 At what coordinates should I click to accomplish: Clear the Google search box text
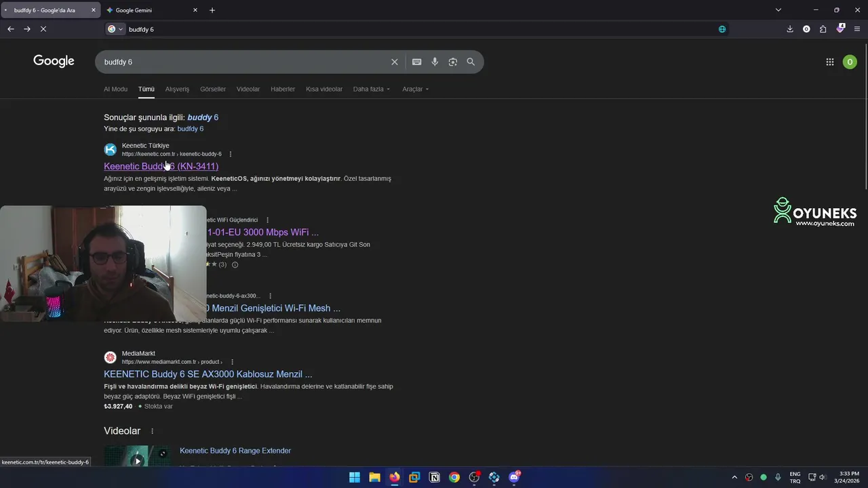(394, 62)
